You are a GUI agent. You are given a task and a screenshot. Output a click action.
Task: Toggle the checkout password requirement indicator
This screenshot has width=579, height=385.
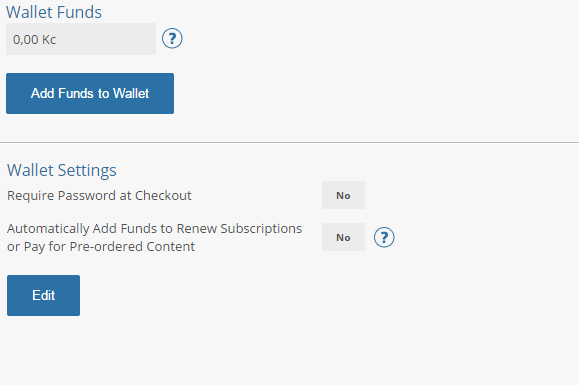(343, 195)
